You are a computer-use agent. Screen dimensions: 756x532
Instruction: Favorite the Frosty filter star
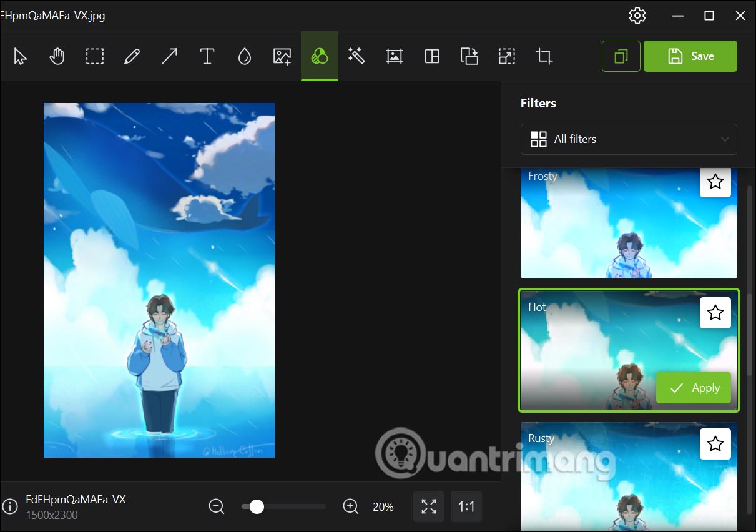(x=715, y=182)
